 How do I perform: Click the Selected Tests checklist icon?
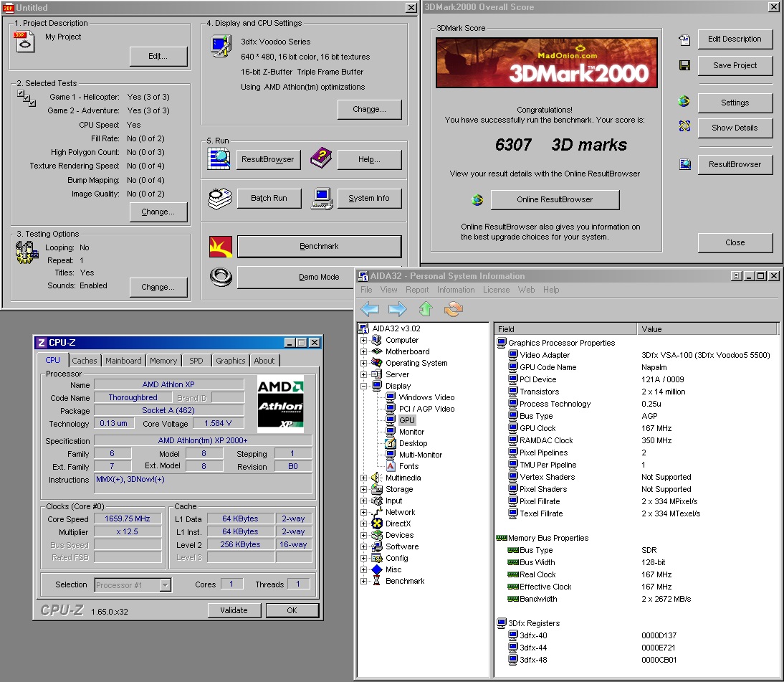(x=26, y=98)
